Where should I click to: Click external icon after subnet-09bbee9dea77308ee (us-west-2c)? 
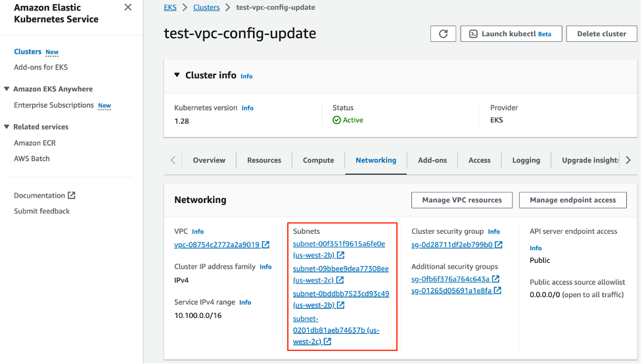tap(340, 280)
